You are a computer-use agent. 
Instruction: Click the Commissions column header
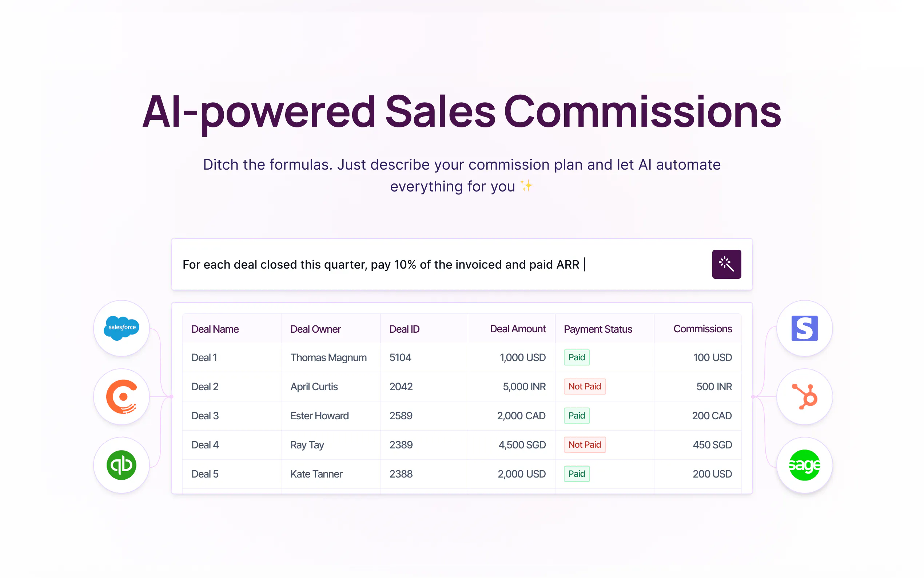(702, 329)
